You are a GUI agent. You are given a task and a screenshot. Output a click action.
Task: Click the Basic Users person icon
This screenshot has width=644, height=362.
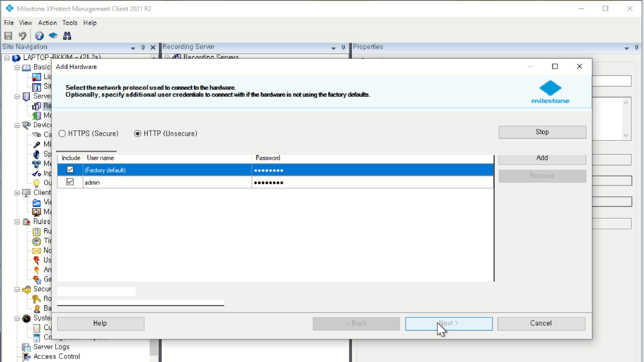(37, 308)
